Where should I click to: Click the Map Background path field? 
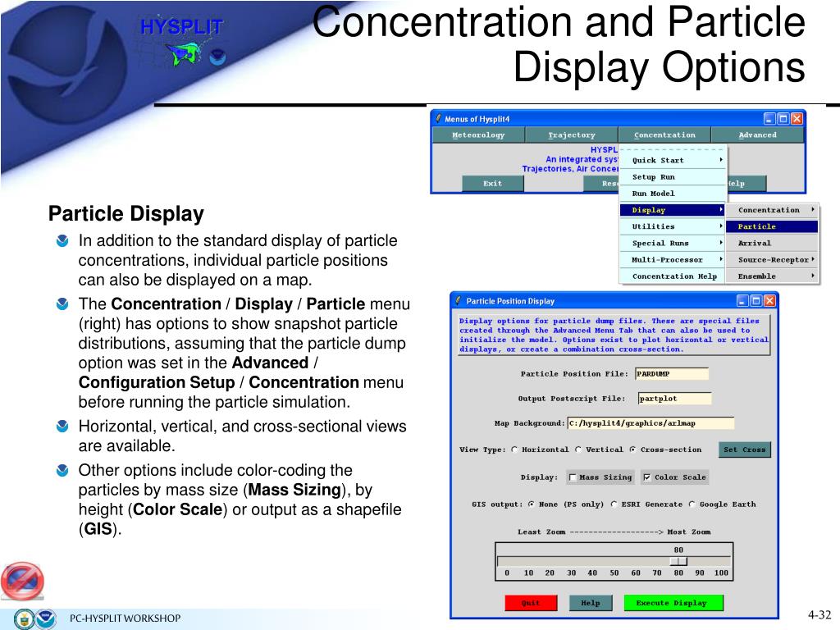click(x=651, y=423)
